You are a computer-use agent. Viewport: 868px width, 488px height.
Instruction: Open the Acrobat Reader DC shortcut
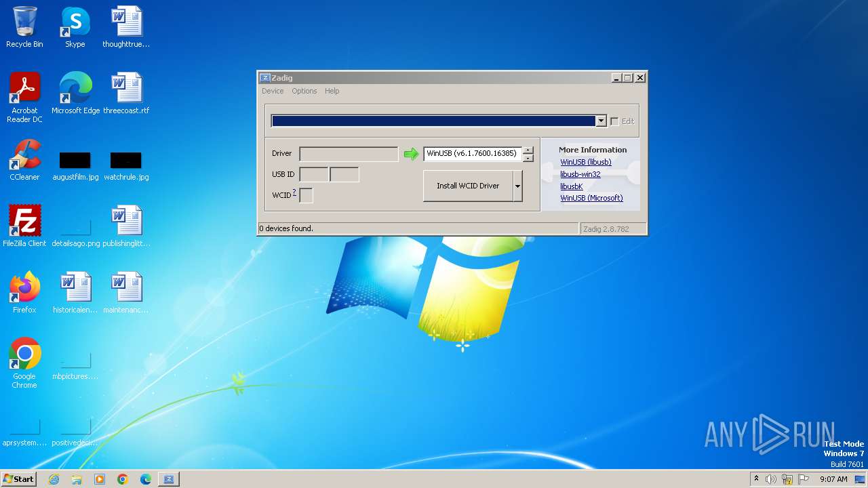pyautogui.click(x=24, y=98)
